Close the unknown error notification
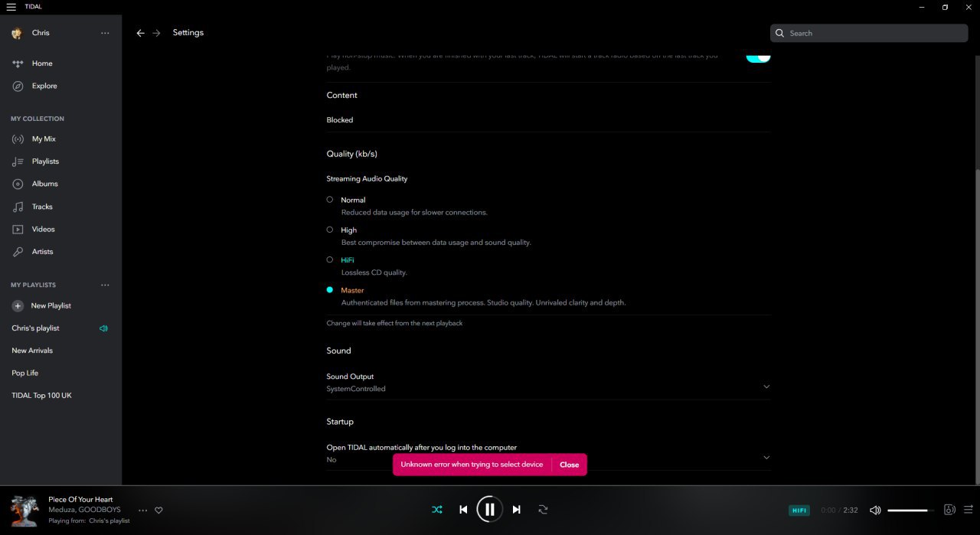The width and height of the screenshot is (980, 535). (569, 465)
